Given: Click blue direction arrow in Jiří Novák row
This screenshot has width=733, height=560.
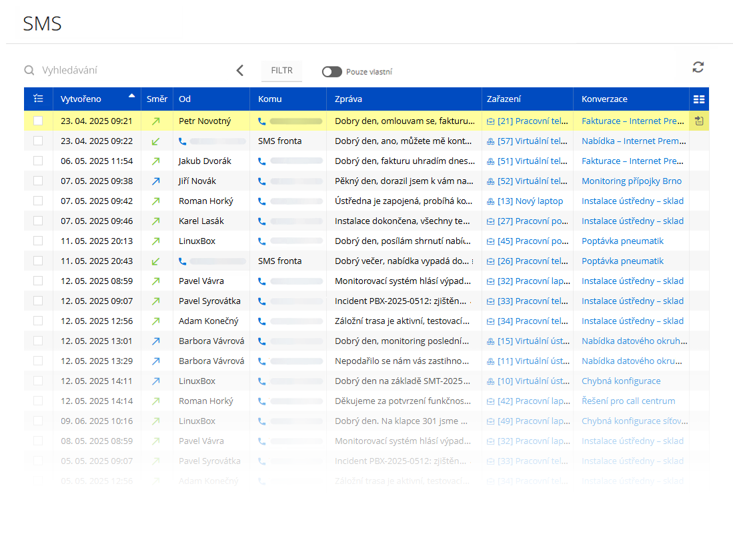Looking at the screenshot, I should point(155,181).
